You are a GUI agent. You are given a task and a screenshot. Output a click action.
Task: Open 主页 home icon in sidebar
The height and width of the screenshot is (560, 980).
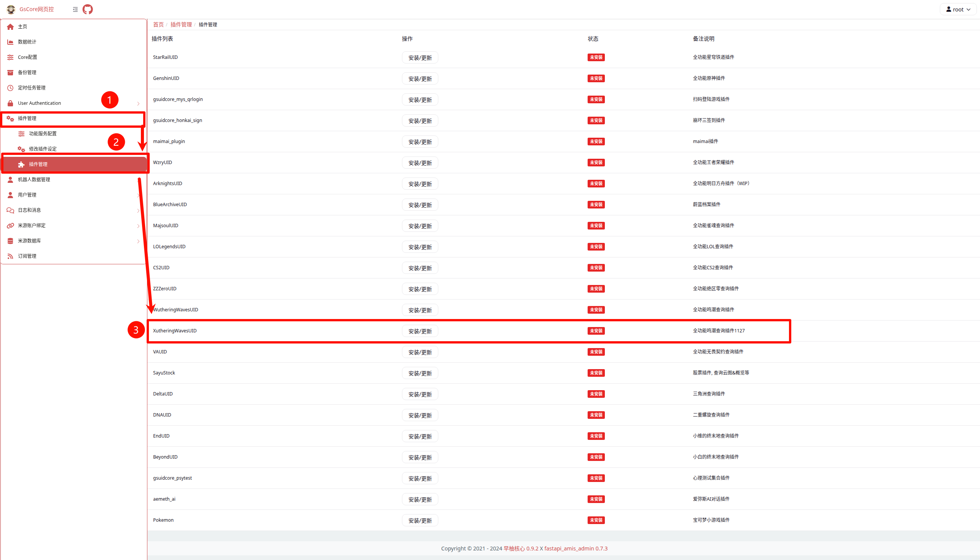pos(11,26)
